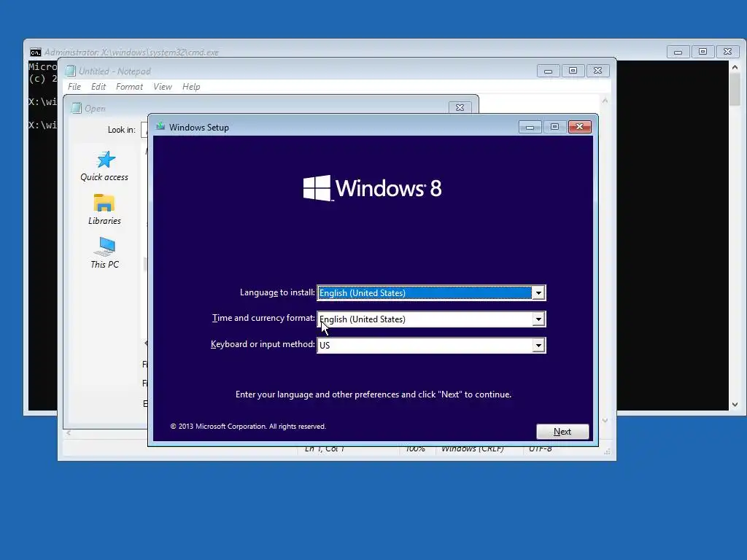Close the cmd.exe window
747x560 pixels.
coord(727,52)
